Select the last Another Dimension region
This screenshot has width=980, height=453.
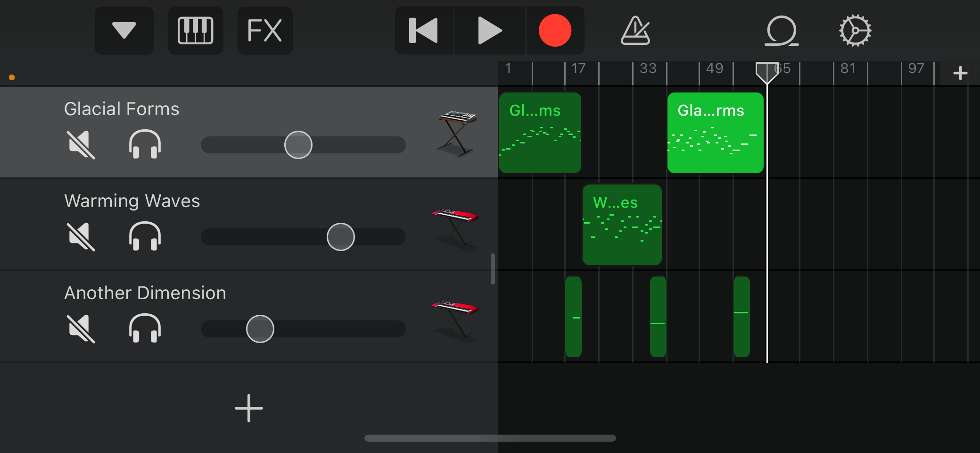coord(741,317)
